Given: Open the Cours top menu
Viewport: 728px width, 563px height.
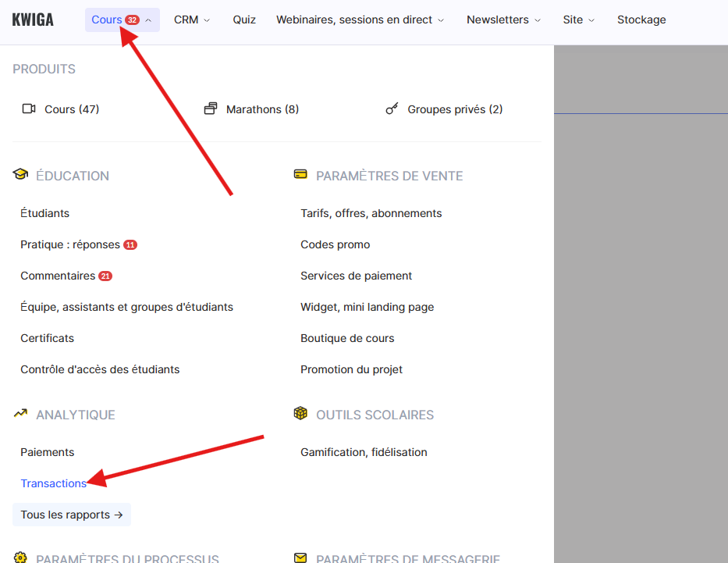Looking at the screenshot, I should [x=122, y=20].
